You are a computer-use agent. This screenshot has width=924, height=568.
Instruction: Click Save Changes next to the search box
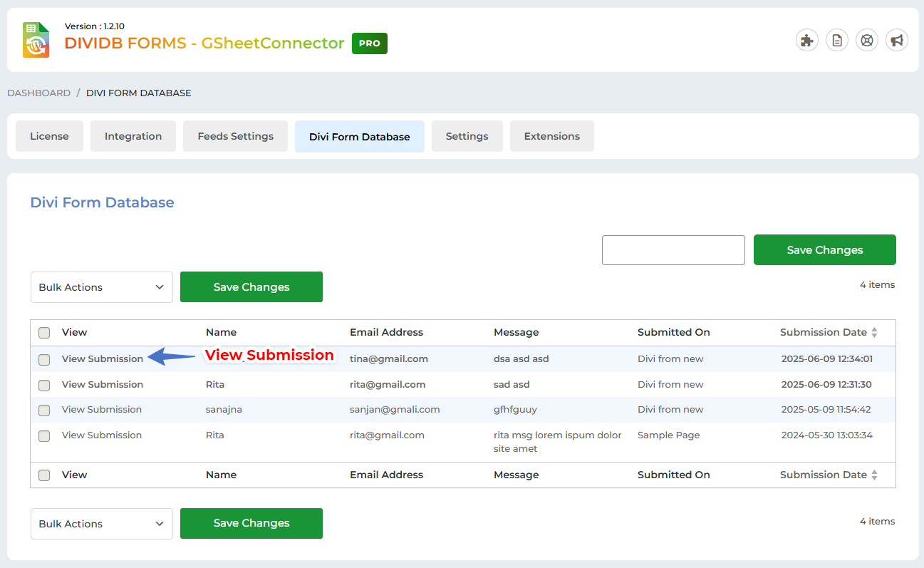(x=824, y=250)
